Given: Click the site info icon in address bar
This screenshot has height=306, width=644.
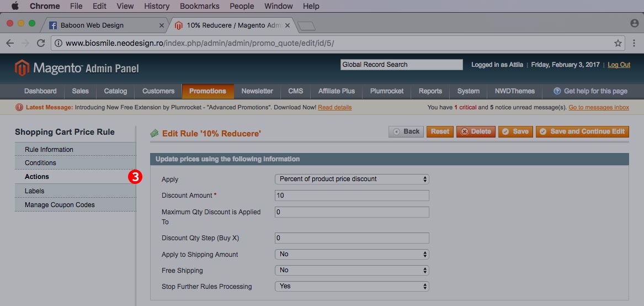Looking at the screenshot, I should (58, 43).
